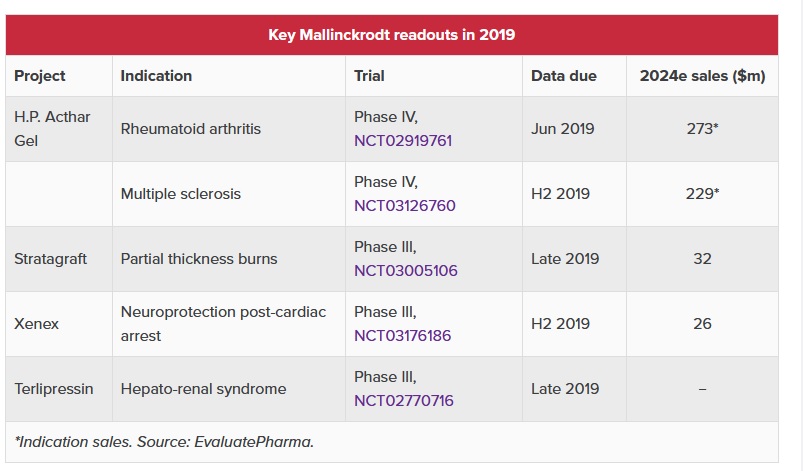Visit the NCT03176186 trial link

[x=403, y=336]
